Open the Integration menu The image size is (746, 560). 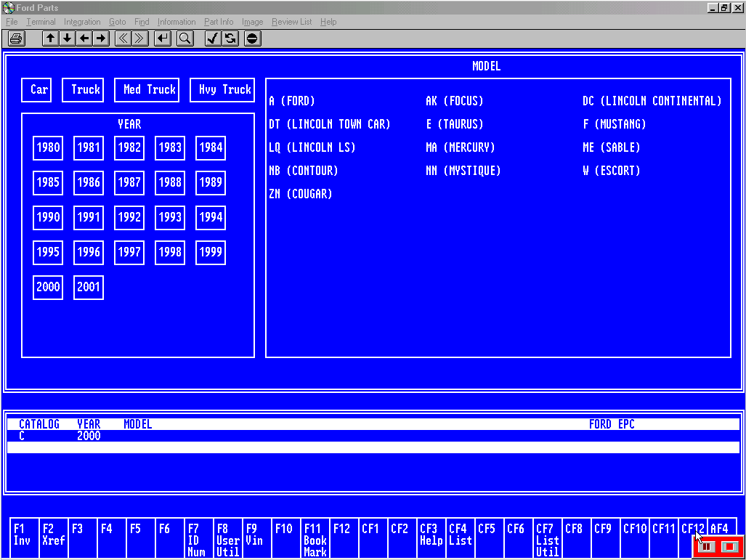(82, 22)
